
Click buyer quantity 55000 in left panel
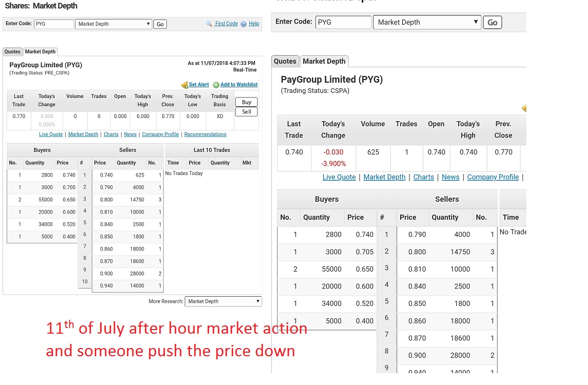(46, 200)
